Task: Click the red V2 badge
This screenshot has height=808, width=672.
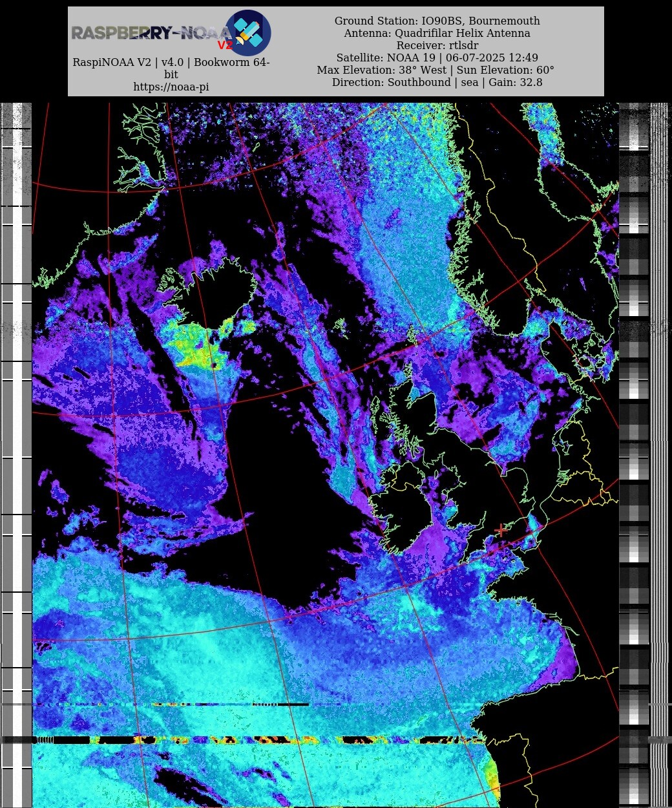Action: coord(225,45)
